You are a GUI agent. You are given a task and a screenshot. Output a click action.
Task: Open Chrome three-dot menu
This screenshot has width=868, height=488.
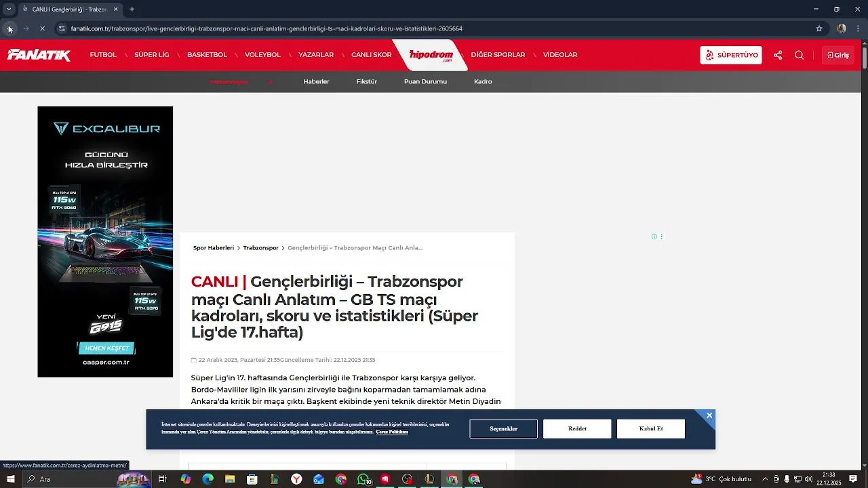(859, 28)
